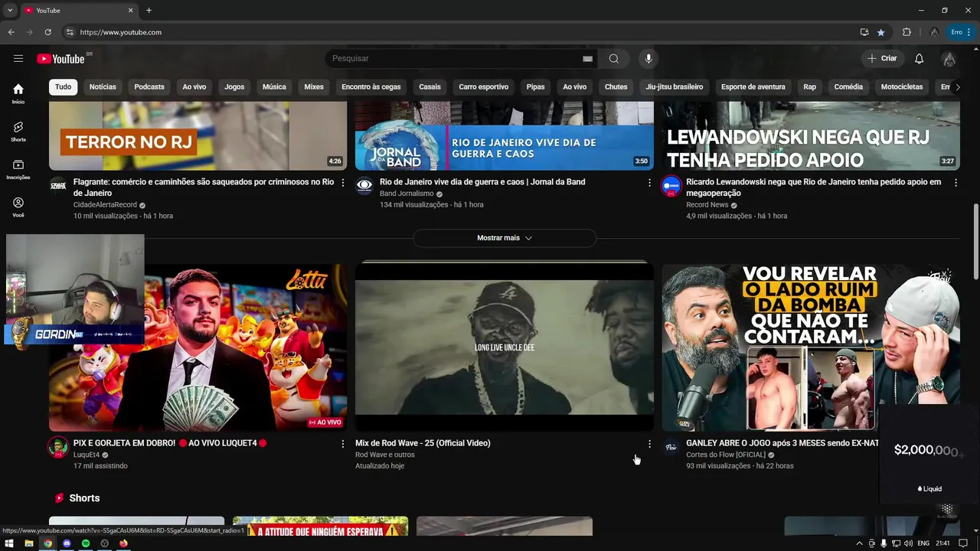The image size is (980, 551).
Task: Close the YouTube browser tab
Action: (130, 10)
